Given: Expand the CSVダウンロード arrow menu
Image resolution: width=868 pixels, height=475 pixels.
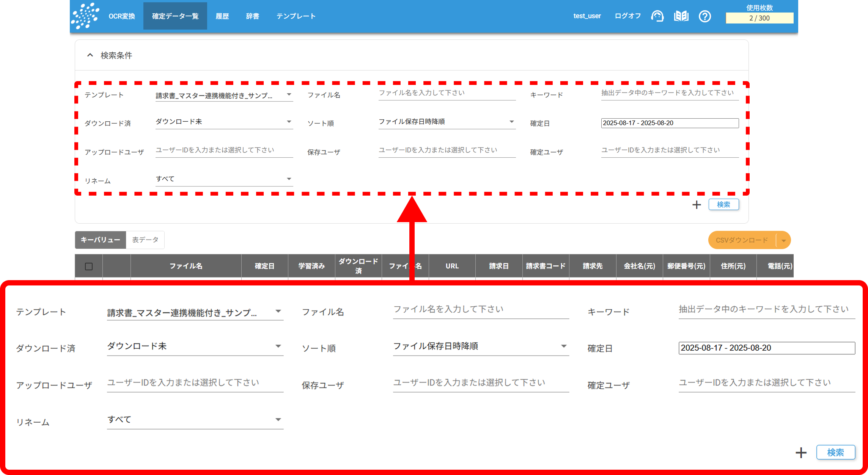Looking at the screenshot, I should coord(783,240).
